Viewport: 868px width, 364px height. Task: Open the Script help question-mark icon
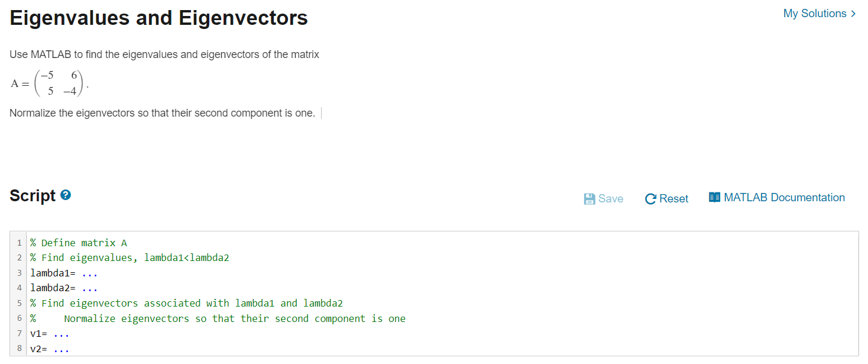(66, 195)
